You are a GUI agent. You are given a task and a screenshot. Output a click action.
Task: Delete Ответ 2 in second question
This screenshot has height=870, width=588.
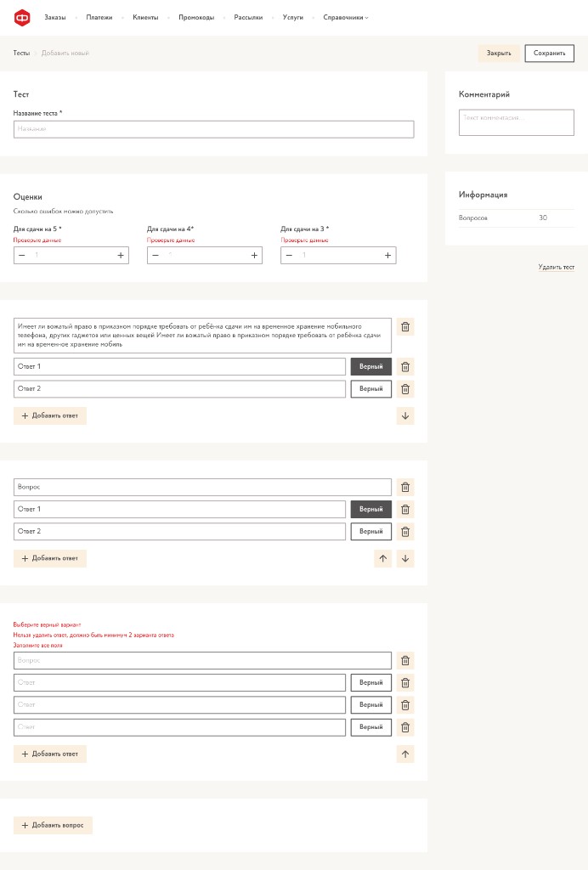point(405,532)
